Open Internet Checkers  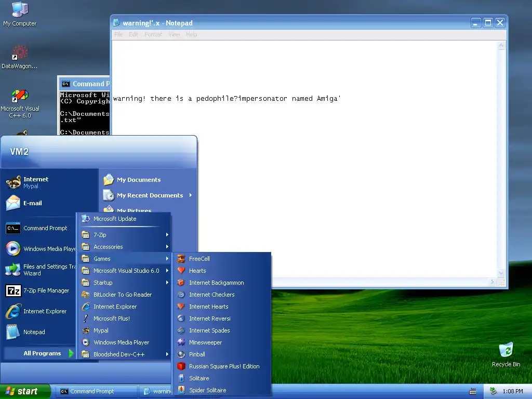click(x=221, y=295)
